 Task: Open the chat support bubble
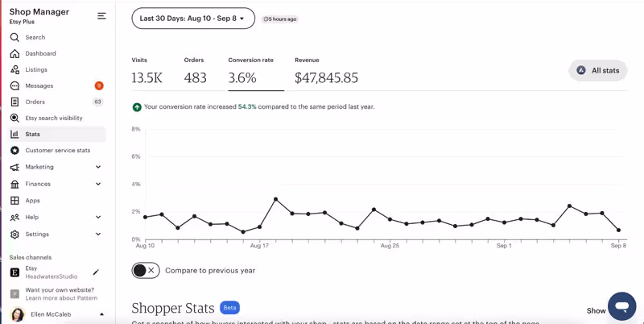coord(622,306)
